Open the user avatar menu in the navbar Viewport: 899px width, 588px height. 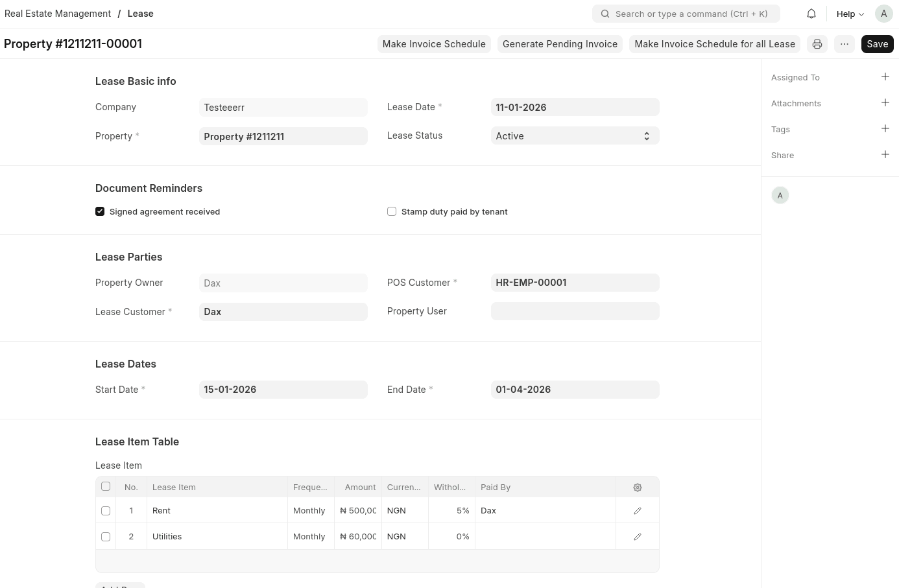883,14
